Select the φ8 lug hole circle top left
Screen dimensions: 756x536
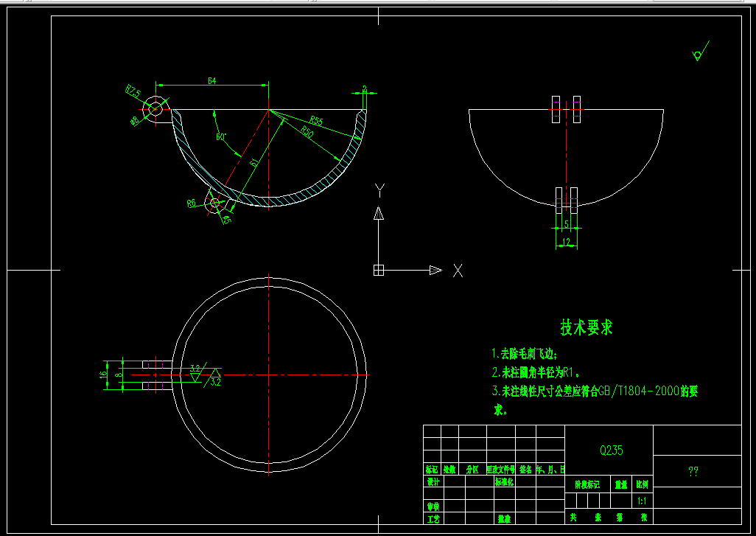155,109
